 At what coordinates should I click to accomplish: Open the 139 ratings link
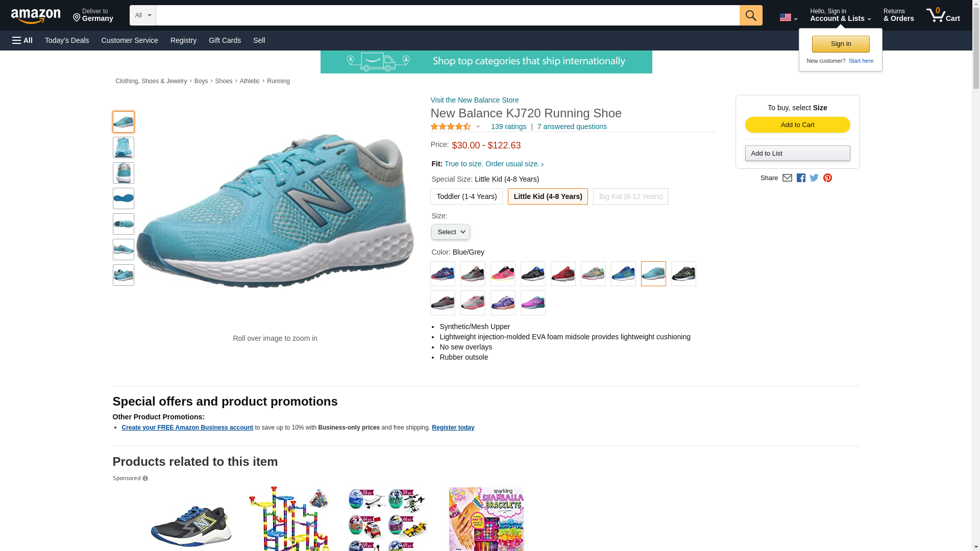tap(508, 127)
